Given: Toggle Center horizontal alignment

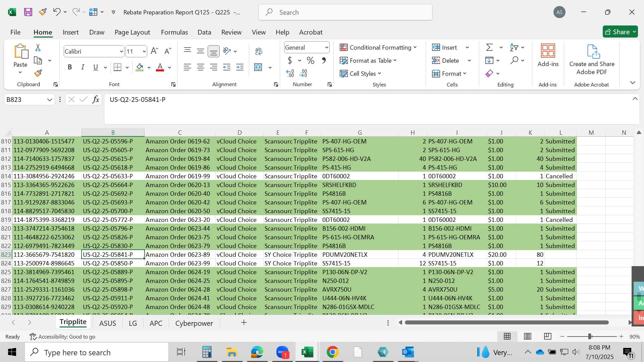Looking at the screenshot, I should pyautogui.click(x=201, y=67).
